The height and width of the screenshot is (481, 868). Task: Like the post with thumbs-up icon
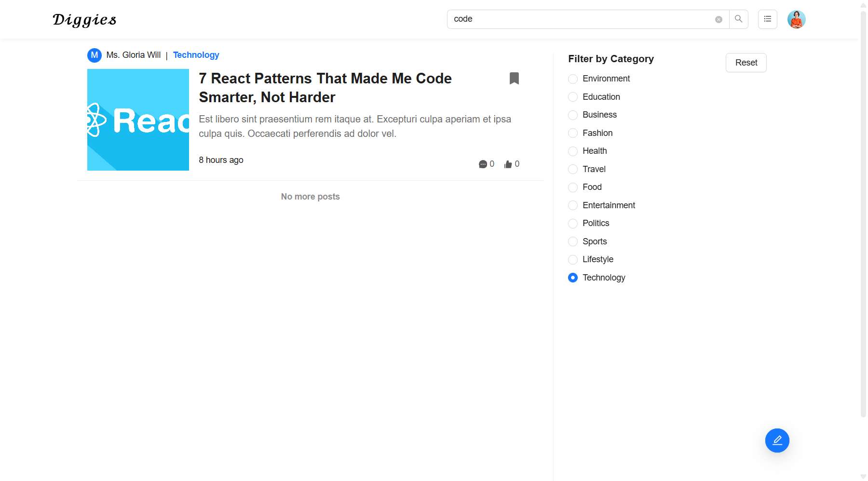coord(508,164)
